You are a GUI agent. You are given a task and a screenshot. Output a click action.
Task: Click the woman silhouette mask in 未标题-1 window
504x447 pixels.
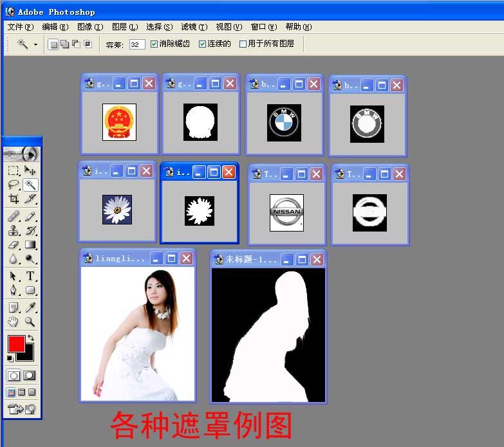point(268,335)
